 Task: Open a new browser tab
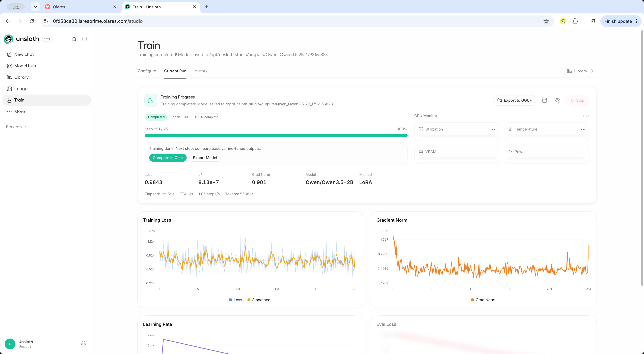tap(206, 7)
